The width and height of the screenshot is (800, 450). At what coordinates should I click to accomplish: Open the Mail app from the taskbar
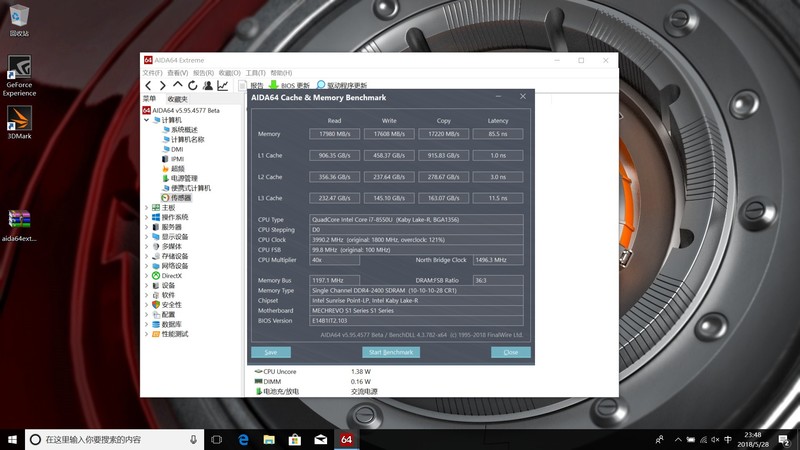coord(320,439)
